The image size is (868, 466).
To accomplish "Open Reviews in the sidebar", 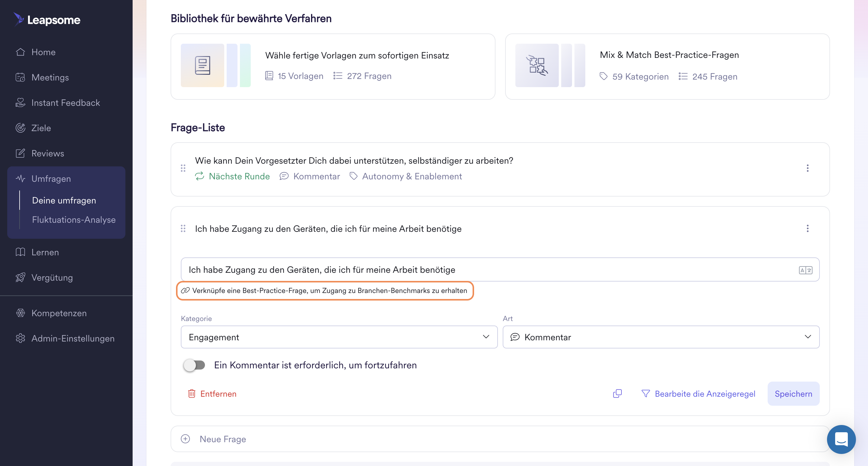I will coord(48,153).
